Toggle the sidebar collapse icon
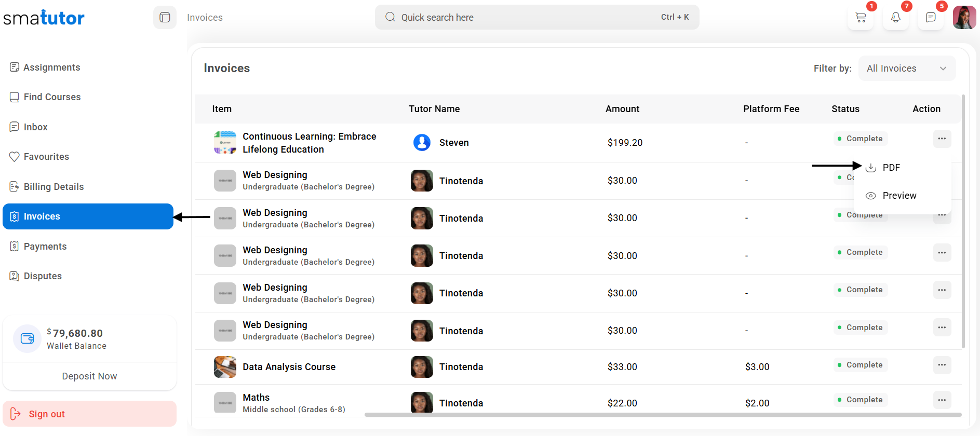The image size is (980, 436). point(165,18)
